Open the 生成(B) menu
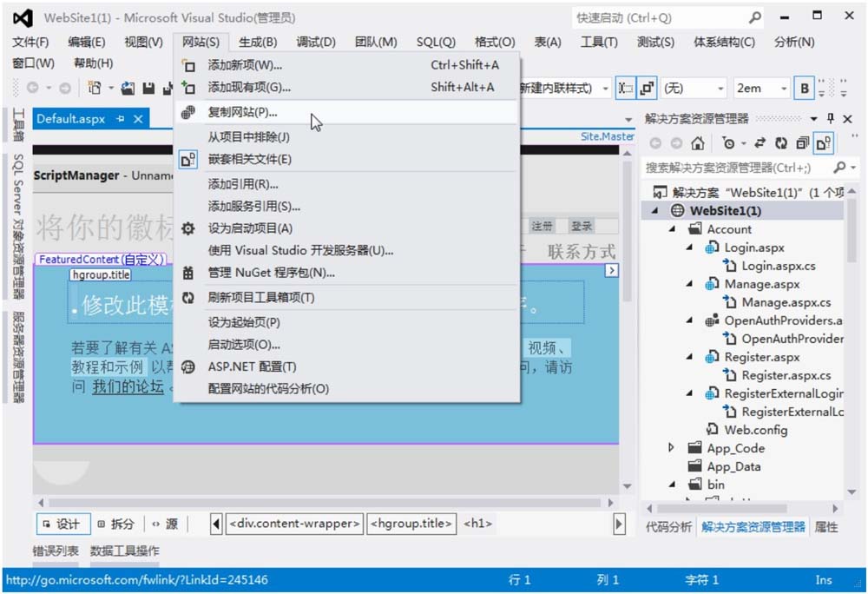 [x=258, y=42]
